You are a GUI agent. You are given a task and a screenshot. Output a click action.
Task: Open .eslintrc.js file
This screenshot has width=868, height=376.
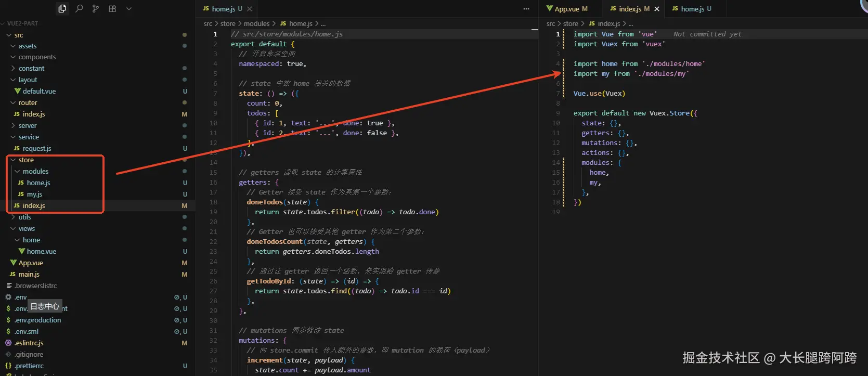coord(29,343)
